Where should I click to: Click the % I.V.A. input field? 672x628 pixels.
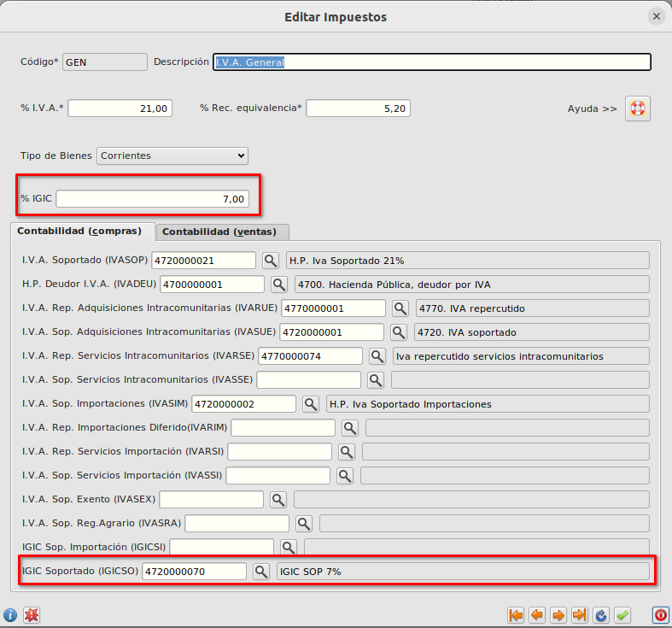pyautogui.click(x=120, y=109)
